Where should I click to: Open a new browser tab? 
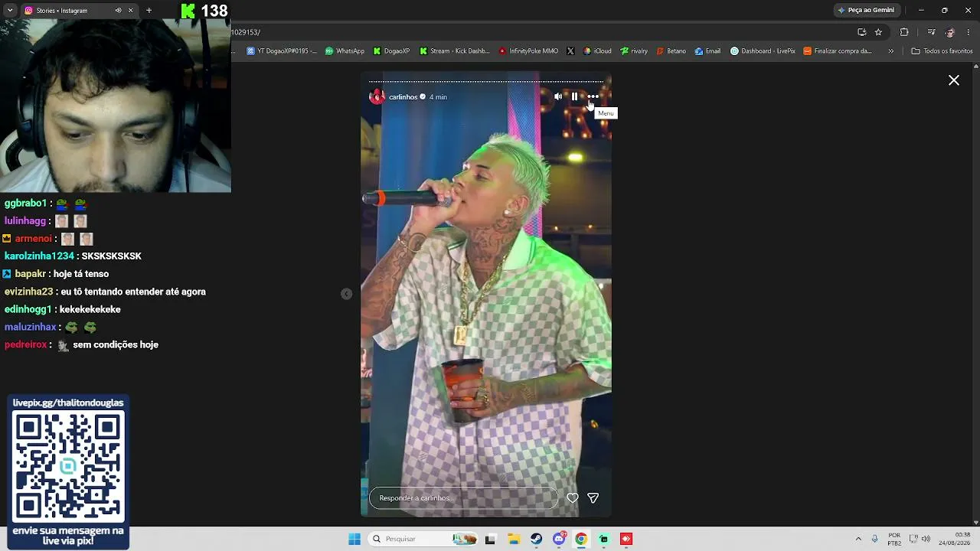pyautogui.click(x=149, y=11)
